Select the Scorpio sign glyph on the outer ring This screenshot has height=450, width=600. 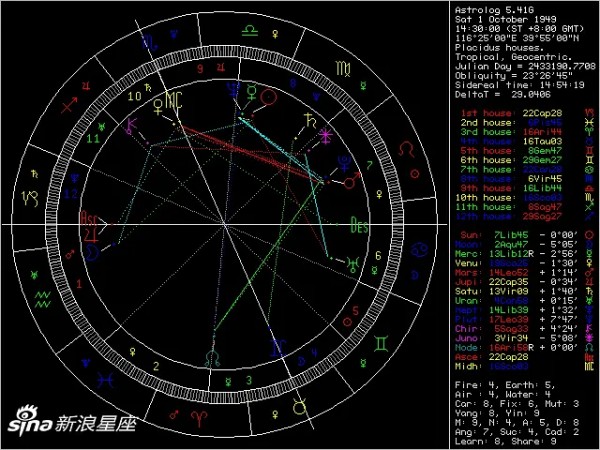point(150,42)
